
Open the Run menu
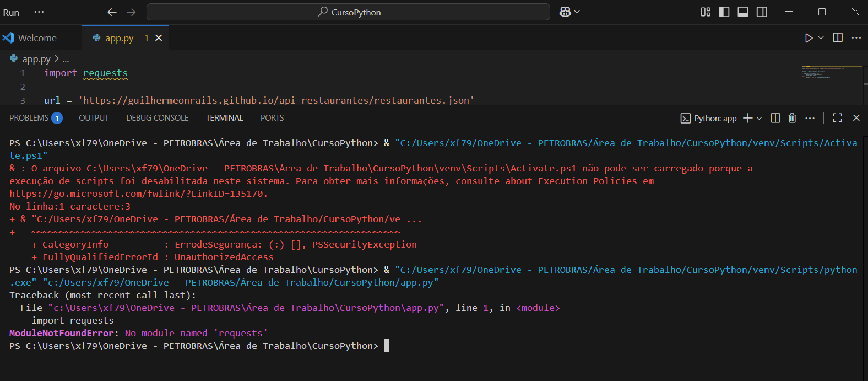pos(11,12)
